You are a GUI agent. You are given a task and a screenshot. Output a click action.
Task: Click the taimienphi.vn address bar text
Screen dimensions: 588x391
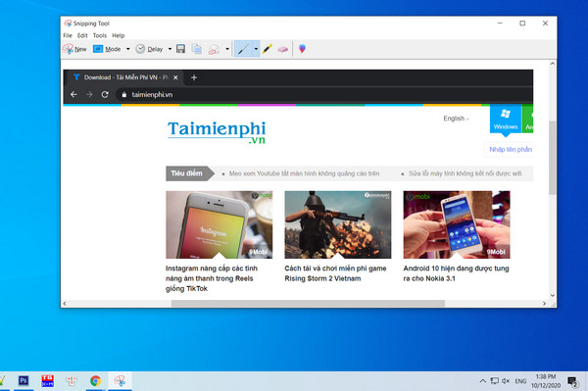click(152, 95)
